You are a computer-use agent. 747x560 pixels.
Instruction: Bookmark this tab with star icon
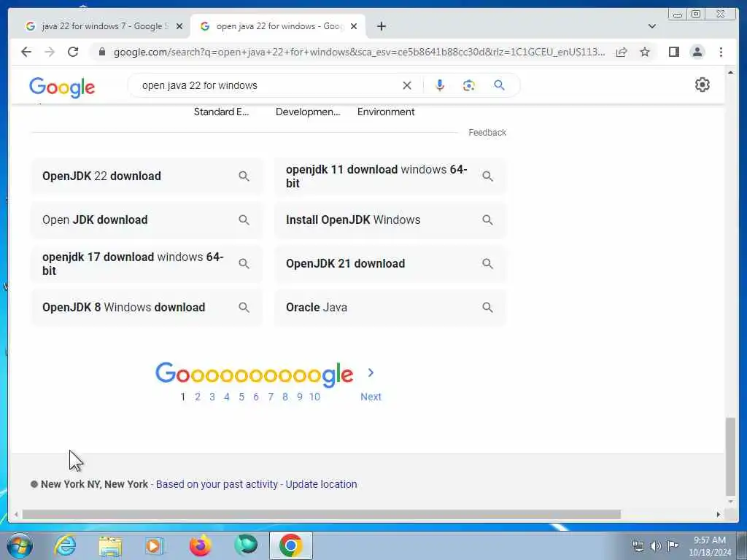[645, 52]
